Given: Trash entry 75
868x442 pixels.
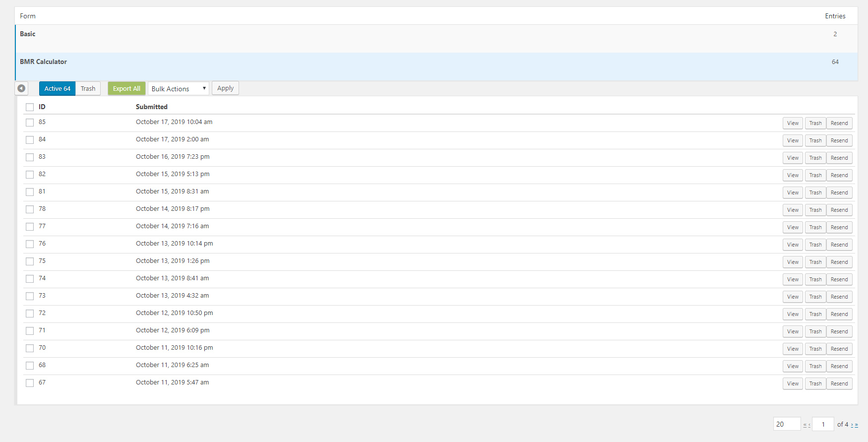Looking at the screenshot, I should click(x=815, y=262).
